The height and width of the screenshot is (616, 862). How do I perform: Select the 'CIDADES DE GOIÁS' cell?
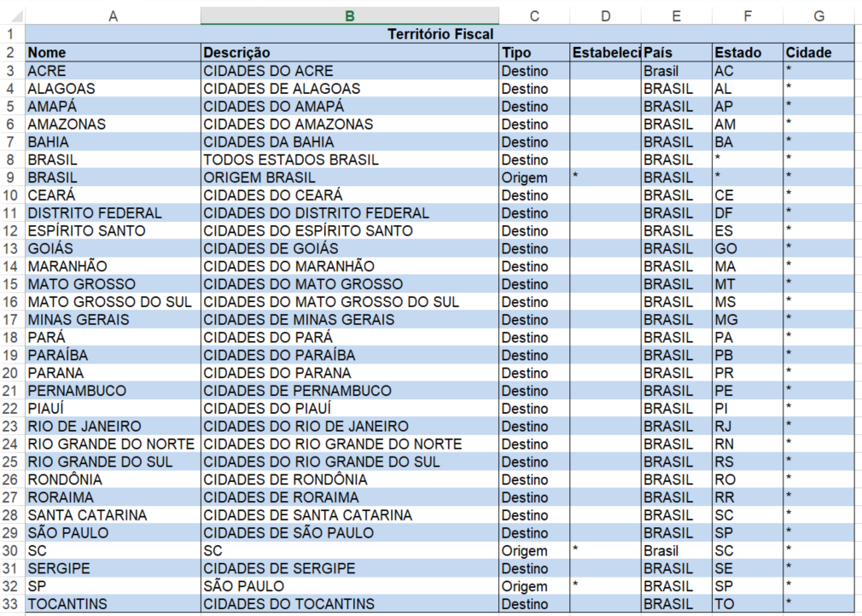pyautogui.click(x=350, y=248)
